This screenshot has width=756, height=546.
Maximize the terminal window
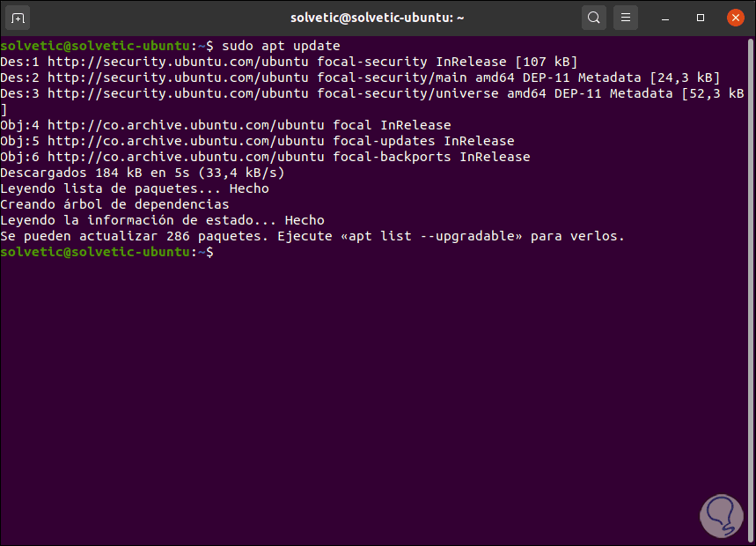[x=700, y=18]
